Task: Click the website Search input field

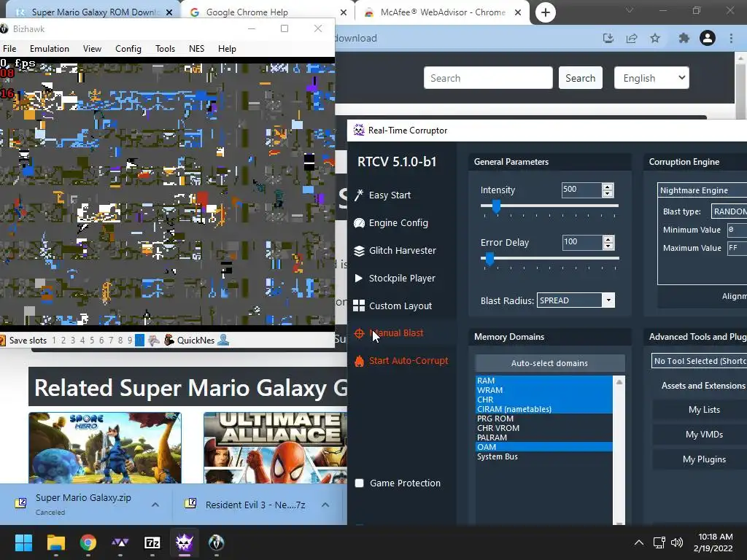Action: (x=488, y=77)
